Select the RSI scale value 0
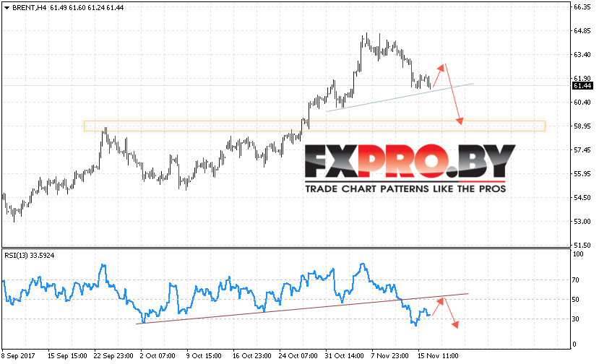 574,344
